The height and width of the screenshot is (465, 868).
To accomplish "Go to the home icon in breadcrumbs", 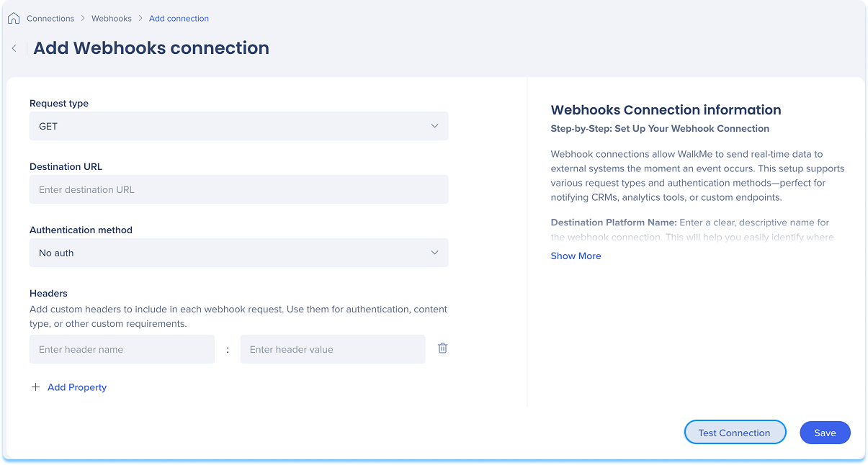I will 14,18.
